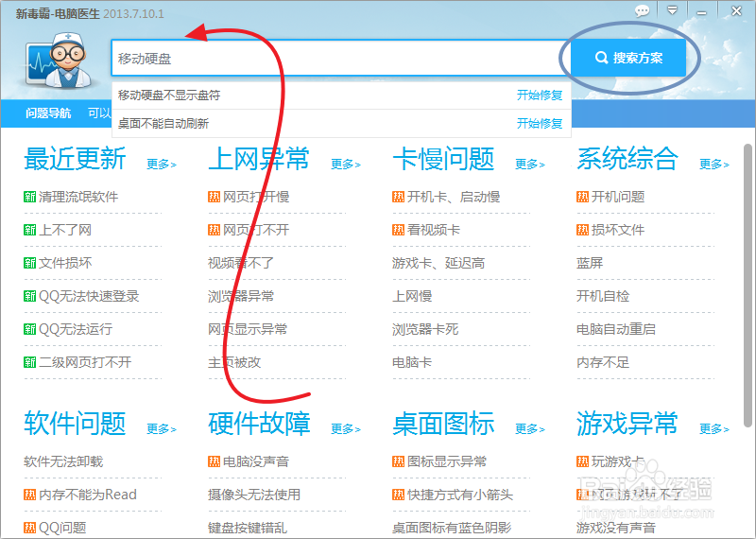
Task: Open 摄像头无法使用
Action: (254, 495)
